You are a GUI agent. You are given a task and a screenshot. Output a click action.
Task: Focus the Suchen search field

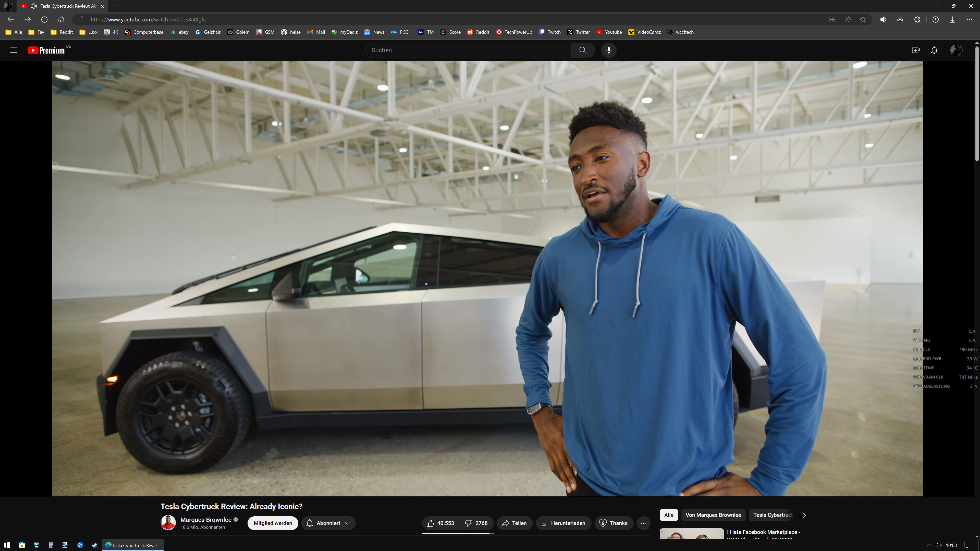(x=468, y=50)
